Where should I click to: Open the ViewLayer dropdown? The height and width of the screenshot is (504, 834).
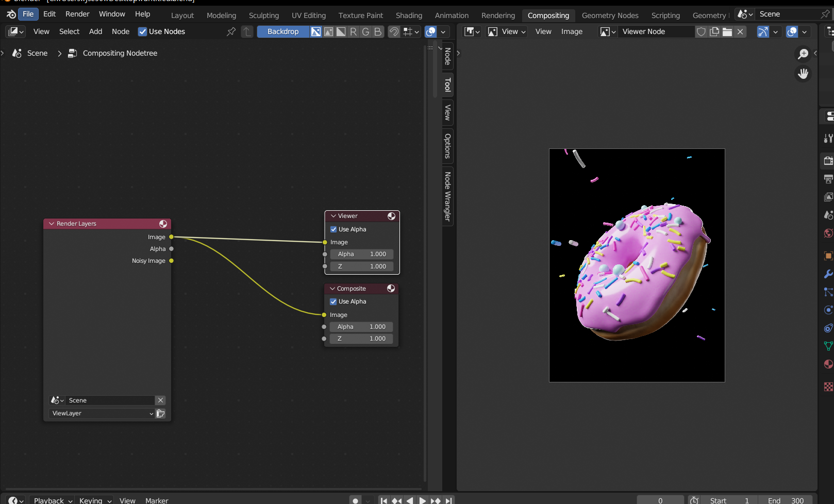[102, 413]
